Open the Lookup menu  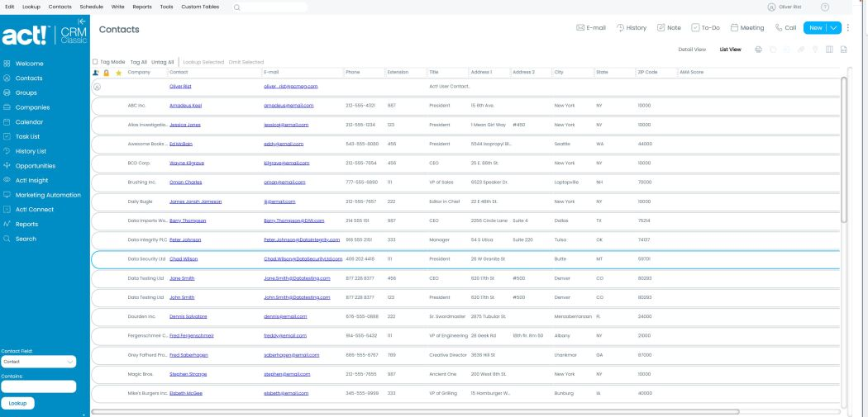(x=31, y=7)
